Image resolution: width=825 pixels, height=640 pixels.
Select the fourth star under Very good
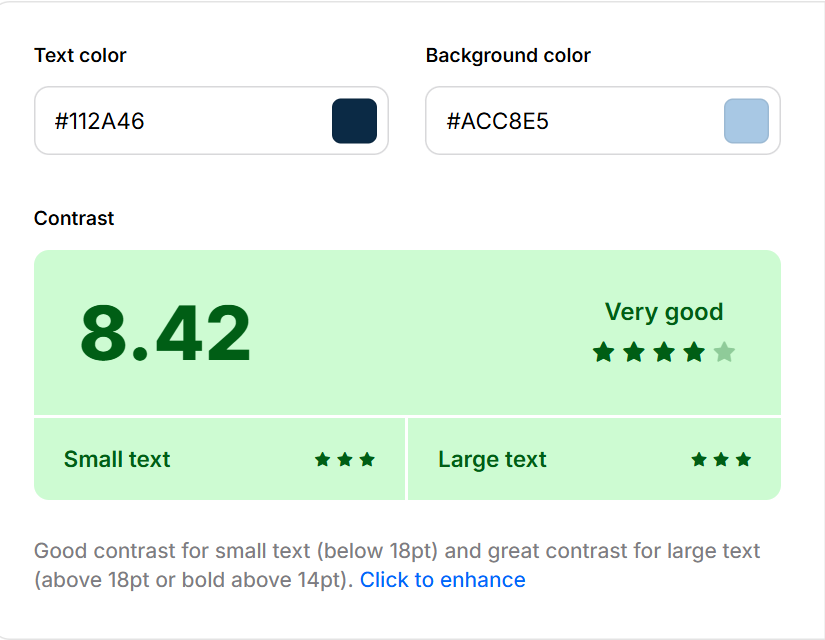point(694,352)
